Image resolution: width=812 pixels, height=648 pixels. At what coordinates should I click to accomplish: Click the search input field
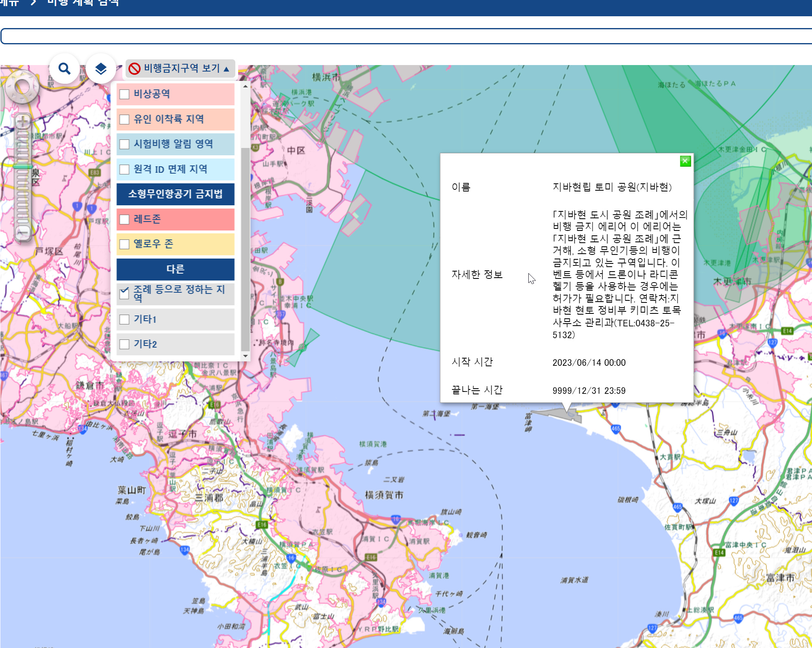[x=406, y=36]
